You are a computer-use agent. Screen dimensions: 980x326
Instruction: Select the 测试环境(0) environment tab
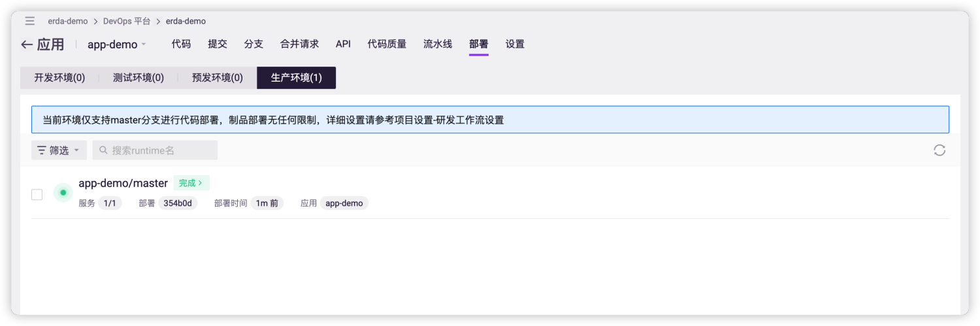click(139, 78)
